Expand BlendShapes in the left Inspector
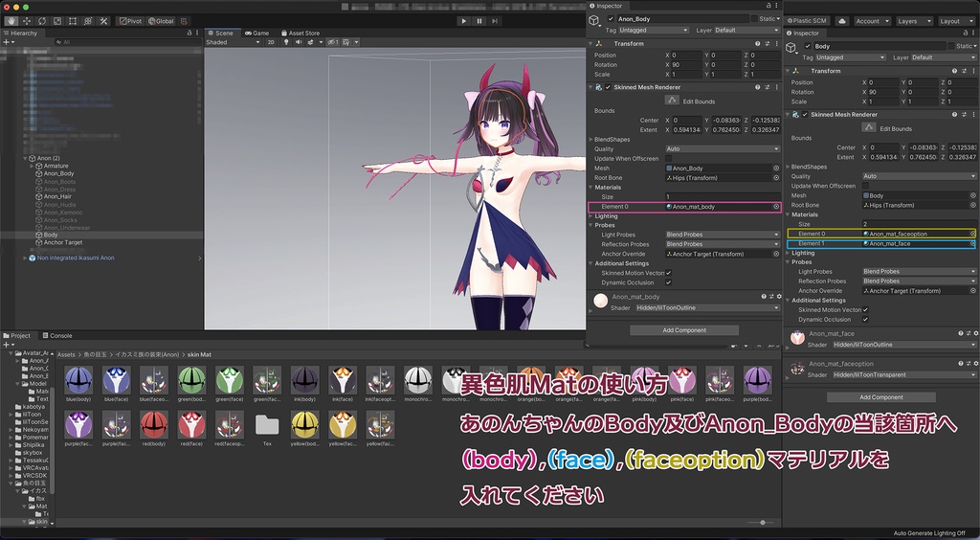The height and width of the screenshot is (540, 980). [591, 140]
